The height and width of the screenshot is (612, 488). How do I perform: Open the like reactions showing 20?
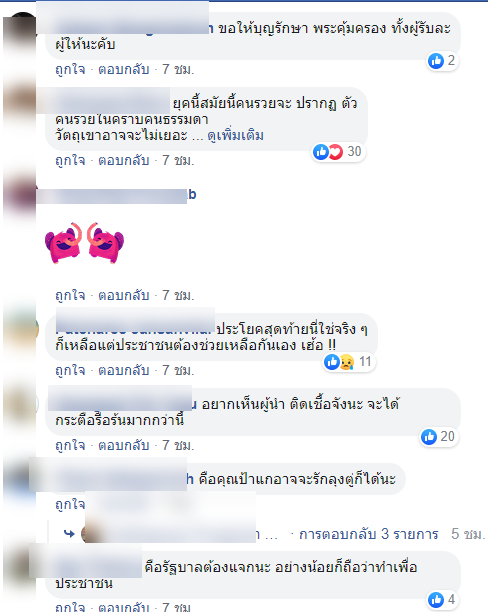point(439,436)
